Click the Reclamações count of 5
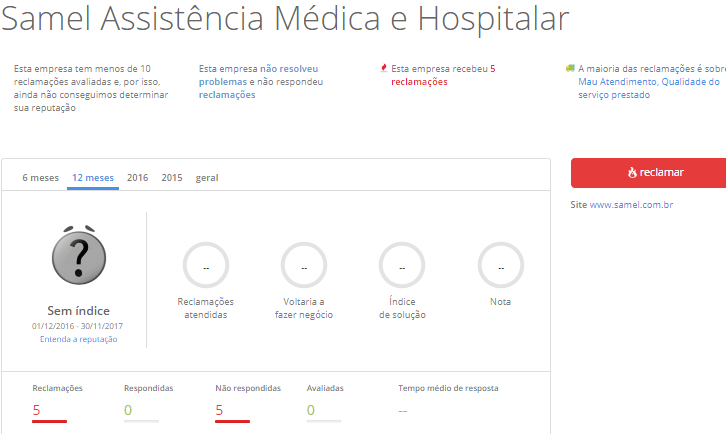 tap(37, 410)
